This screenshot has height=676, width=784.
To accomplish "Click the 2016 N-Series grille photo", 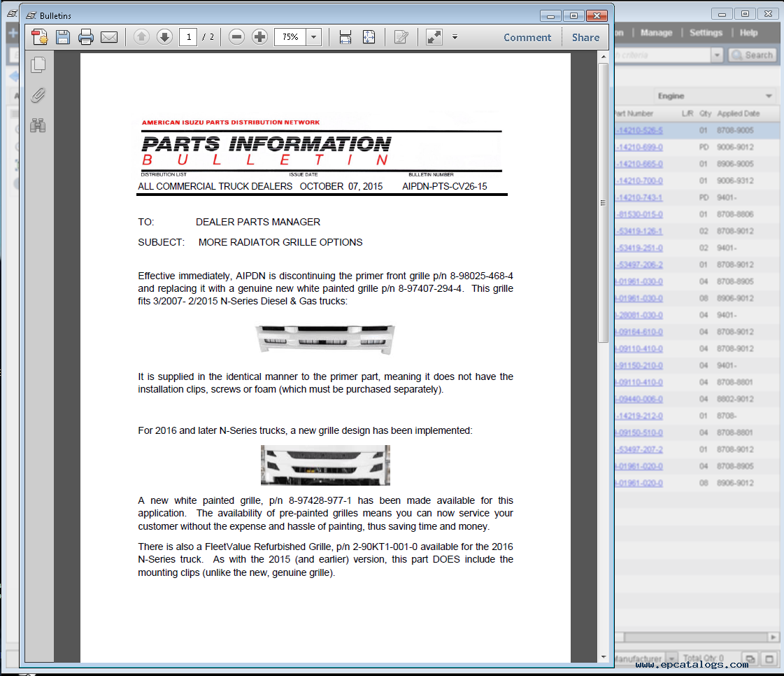I will click(325, 465).
